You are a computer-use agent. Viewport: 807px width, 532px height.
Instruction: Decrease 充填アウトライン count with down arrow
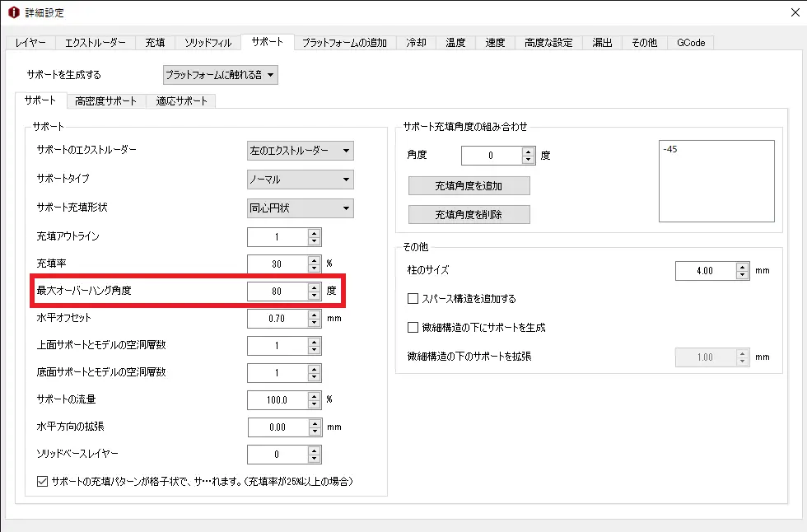(x=314, y=241)
